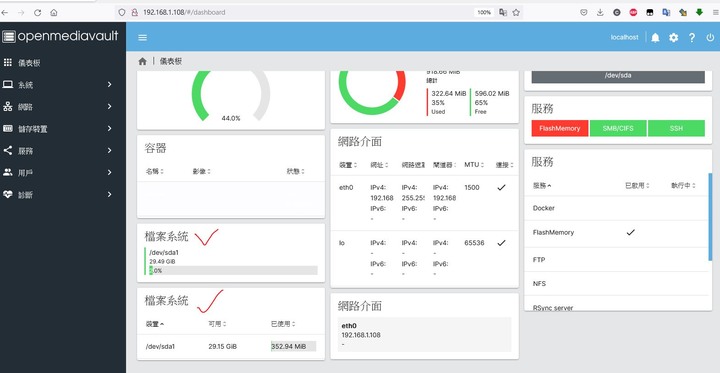Sort file systems table by 已使用 column
Image resolution: width=720 pixels, height=373 pixels.
tap(282, 324)
